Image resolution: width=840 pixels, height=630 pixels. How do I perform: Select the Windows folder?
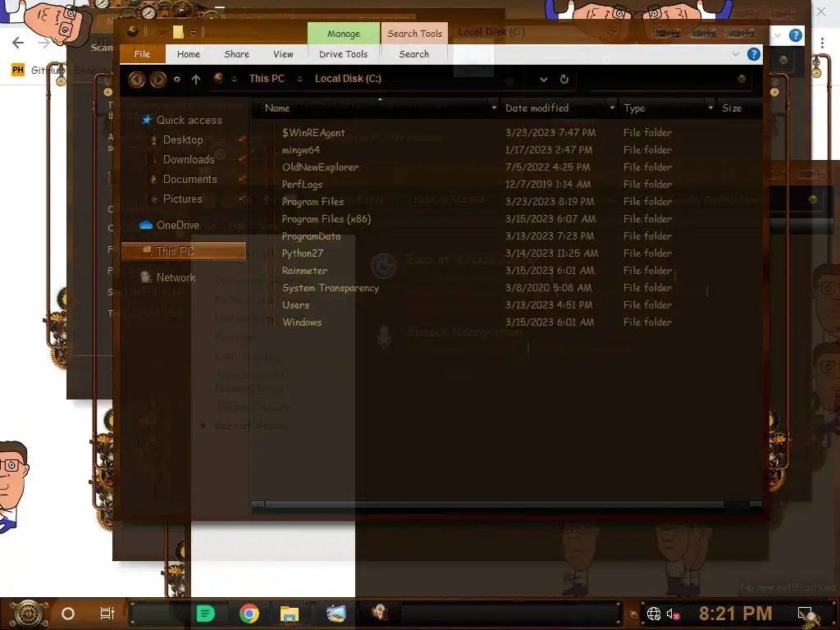[302, 322]
